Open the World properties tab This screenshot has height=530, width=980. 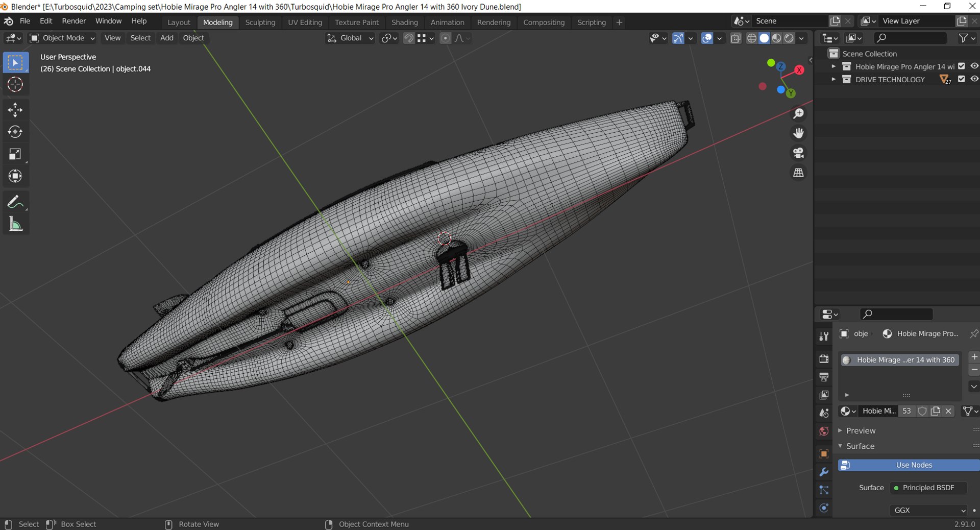pos(823,431)
